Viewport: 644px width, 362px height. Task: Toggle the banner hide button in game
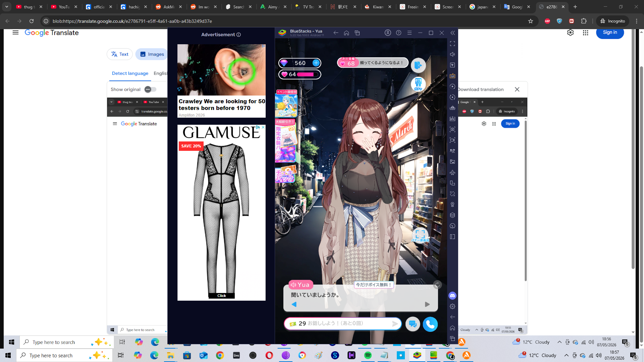tap(420, 235)
